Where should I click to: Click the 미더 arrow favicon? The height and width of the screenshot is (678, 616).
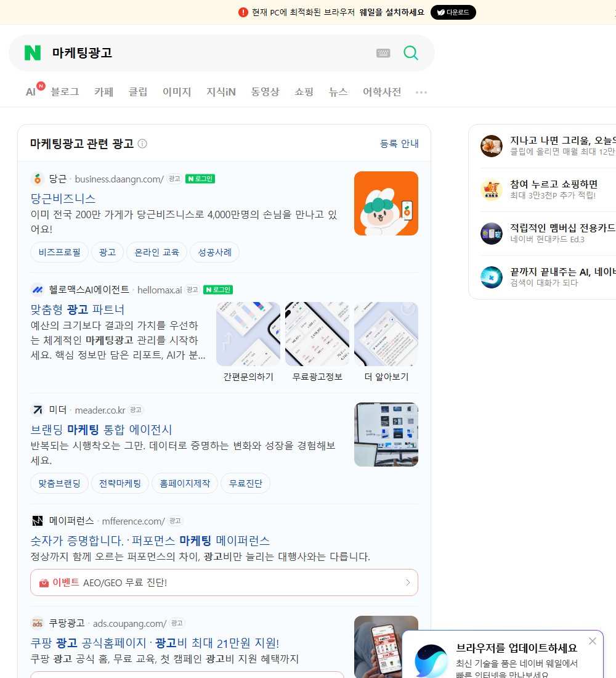(x=38, y=409)
